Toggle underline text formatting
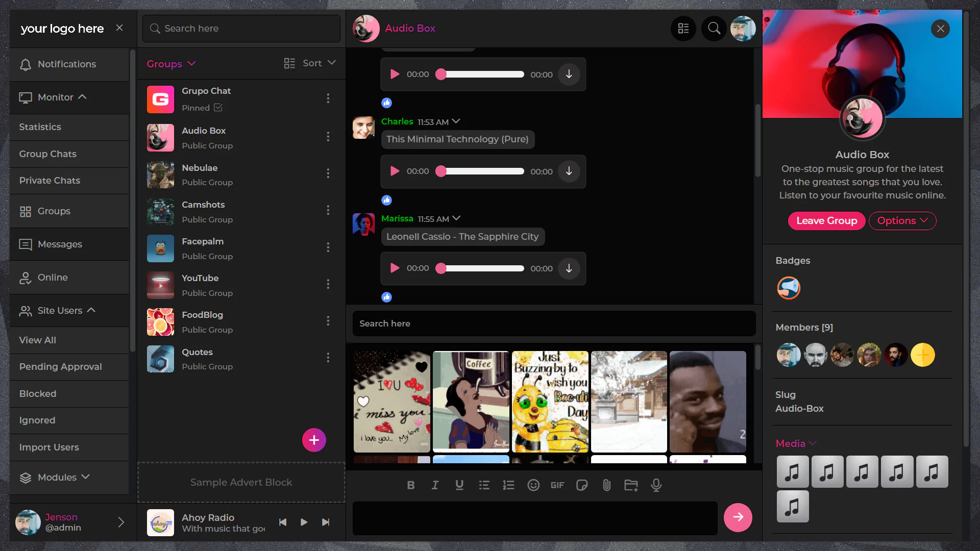The width and height of the screenshot is (980, 551). (459, 485)
